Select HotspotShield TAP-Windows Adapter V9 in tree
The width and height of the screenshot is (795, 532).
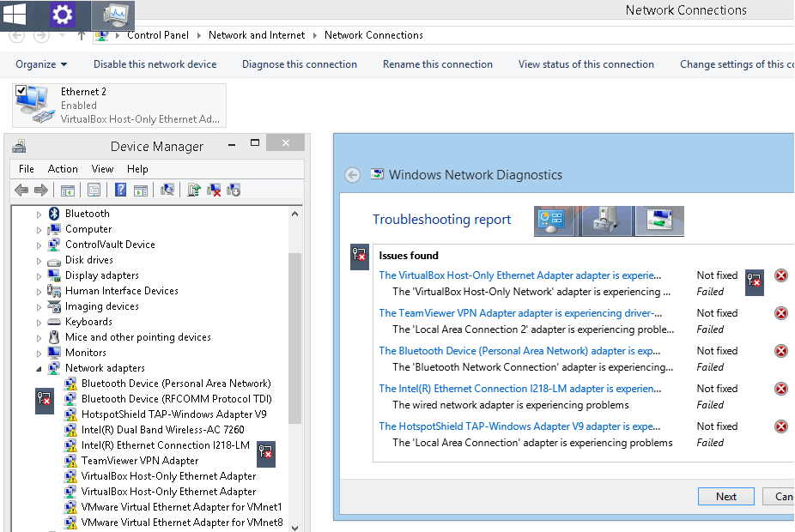pos(174,414)
